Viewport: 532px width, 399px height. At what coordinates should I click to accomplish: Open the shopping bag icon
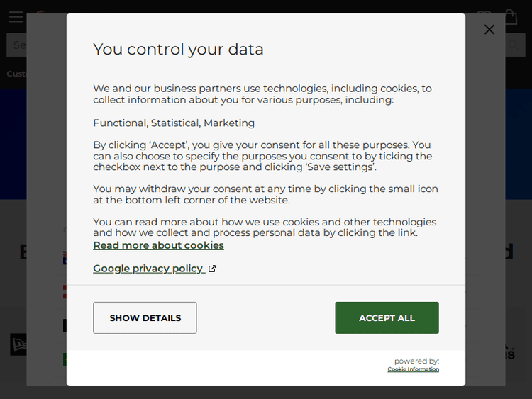tap(510, 16)
